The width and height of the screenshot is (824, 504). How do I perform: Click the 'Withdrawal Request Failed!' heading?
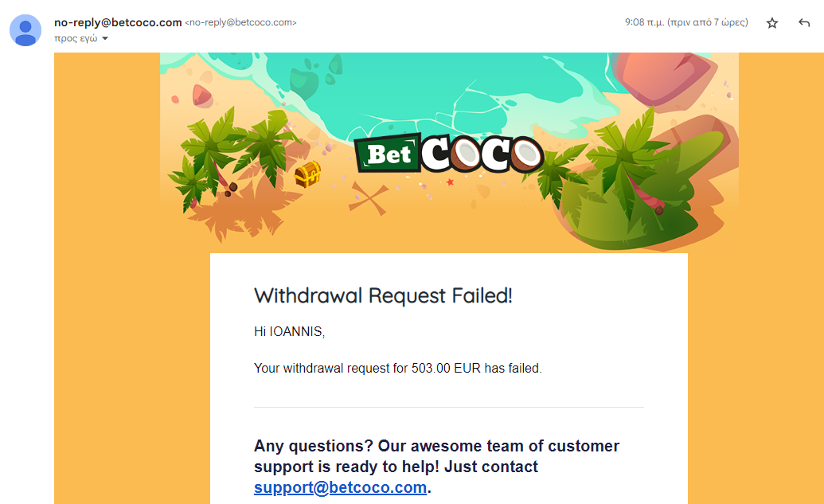click(x=383, y=295)
